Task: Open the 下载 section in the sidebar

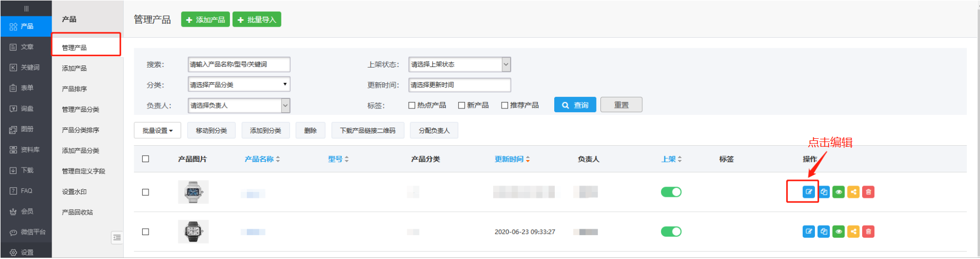Action: pos(26,170)
